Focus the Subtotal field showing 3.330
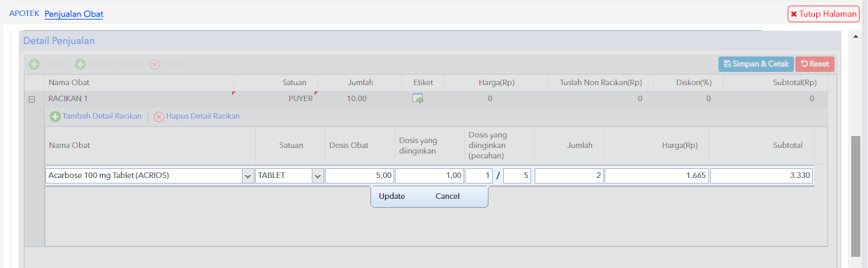This screenshot has height=268, width=868. [x=761, y=176]
